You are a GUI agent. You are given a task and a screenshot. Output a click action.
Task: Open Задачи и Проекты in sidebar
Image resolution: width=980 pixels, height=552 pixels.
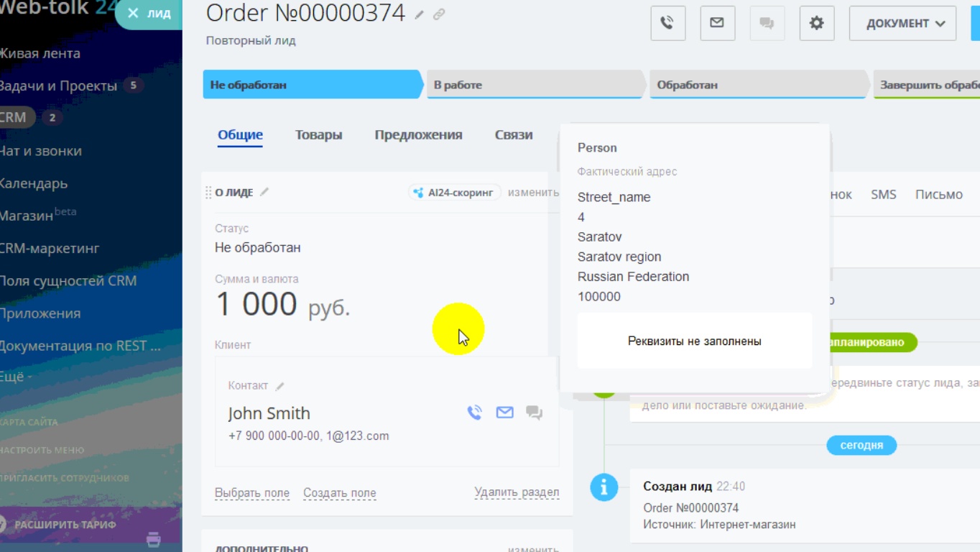tap(57, 86)
